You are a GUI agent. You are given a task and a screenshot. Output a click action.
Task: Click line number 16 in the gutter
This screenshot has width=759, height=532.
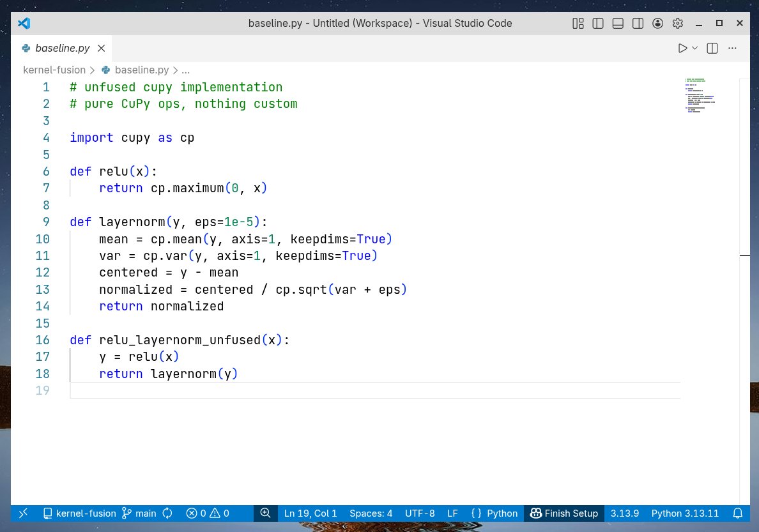coord(43,340)
